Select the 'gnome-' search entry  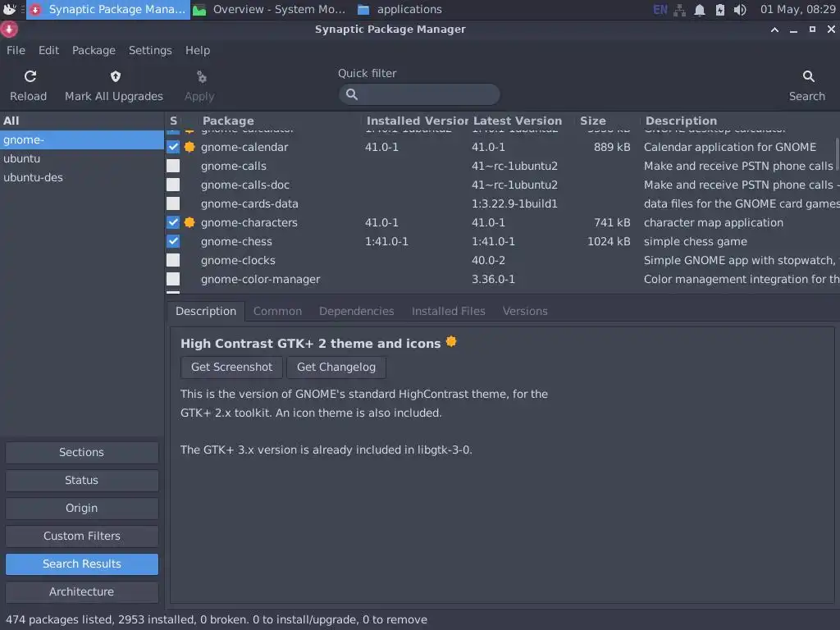tap(82, 139)
